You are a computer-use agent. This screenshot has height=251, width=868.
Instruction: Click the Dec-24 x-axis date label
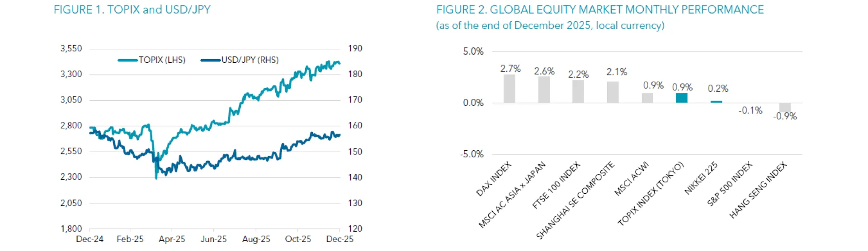pyautogui.click(x=90, y=239)
